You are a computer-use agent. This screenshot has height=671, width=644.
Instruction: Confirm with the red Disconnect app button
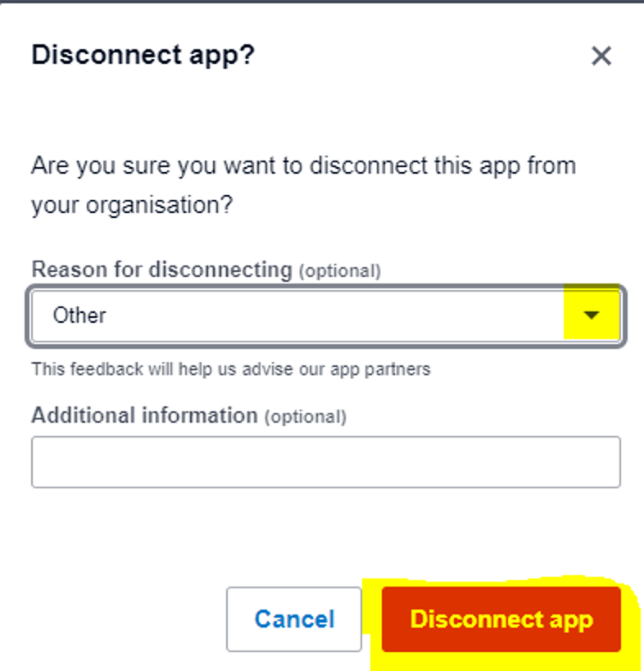[501, 619]
